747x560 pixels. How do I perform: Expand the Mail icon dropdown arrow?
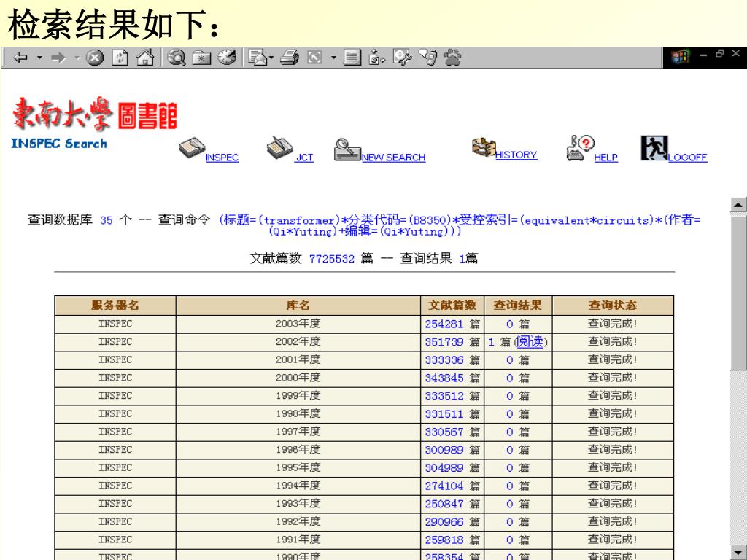click(x=271, y=58)
